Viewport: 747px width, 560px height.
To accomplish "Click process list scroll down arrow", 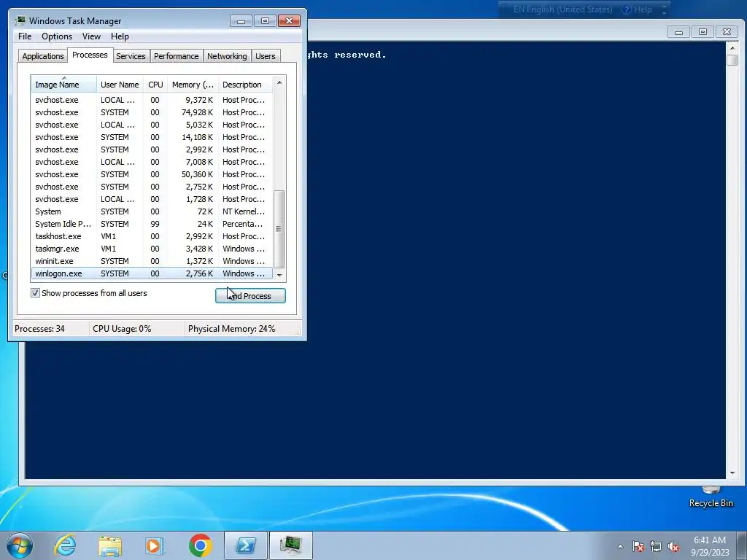I will point(279,275).
